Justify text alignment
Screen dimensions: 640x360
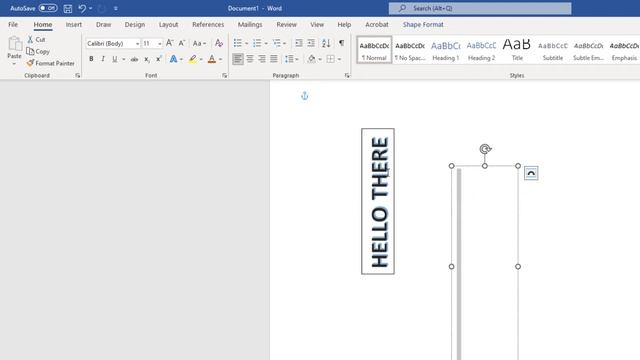pos(274,59)
